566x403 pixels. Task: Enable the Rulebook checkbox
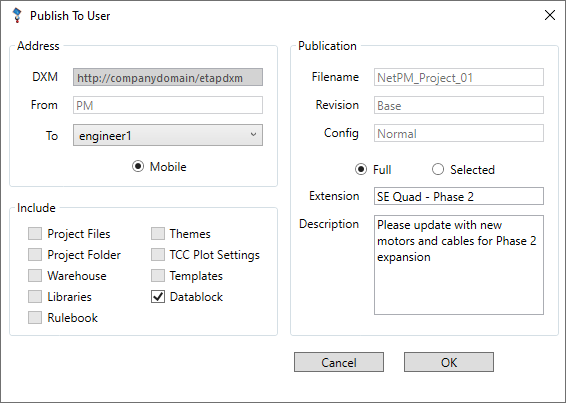coord(35,317)
